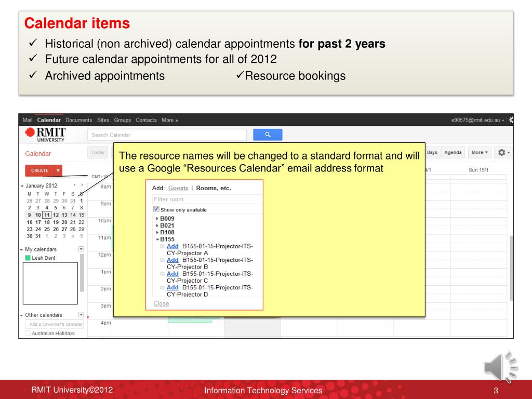Switch to the Agenda view tab

[453, 153]
